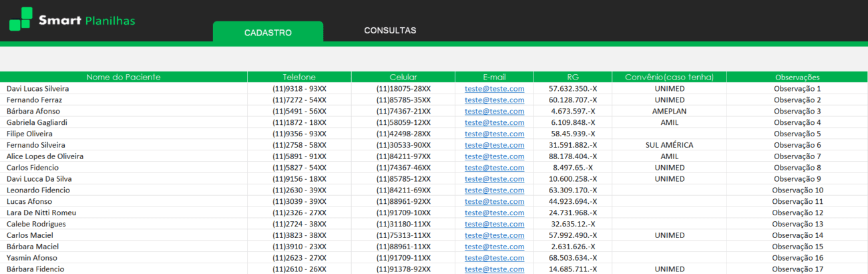The width and height of the screenshot is (868, 274).
Task: Click the Observação 10 cell
Action: point(797,190)
